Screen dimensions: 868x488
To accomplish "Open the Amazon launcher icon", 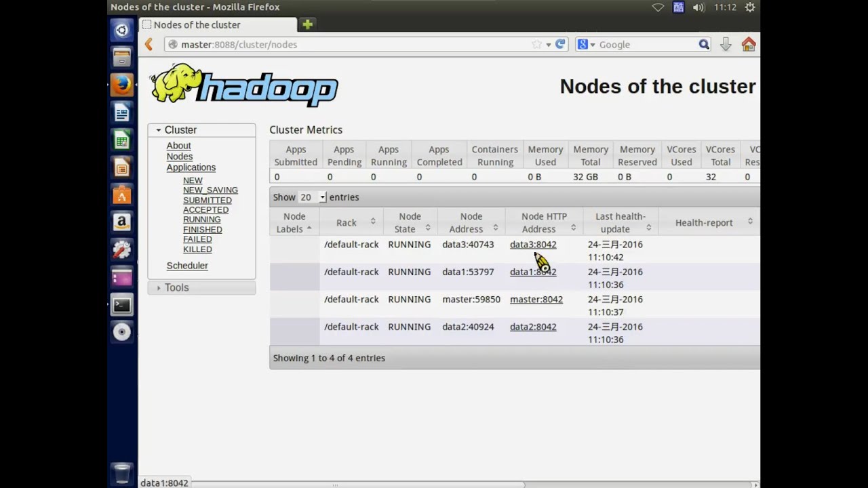I will tap(122, 222).
